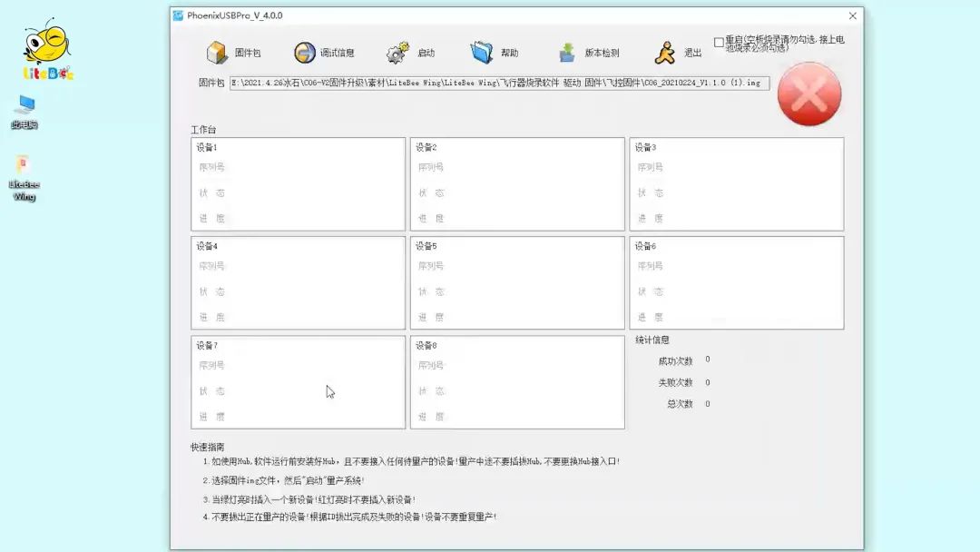The width and height of the screenshot is (980, 552).
Task: Open the 调试信息 debug info icon
Action: point(305,53)
